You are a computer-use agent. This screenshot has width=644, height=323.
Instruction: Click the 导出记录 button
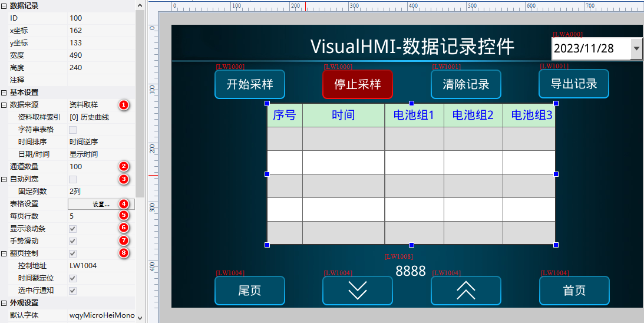click(x=573, y=84)
